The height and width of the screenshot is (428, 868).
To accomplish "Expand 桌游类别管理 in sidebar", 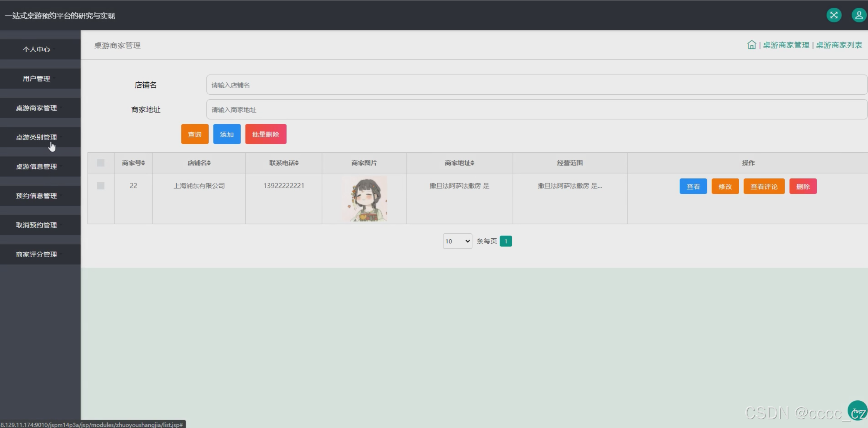I will point(37,137).
